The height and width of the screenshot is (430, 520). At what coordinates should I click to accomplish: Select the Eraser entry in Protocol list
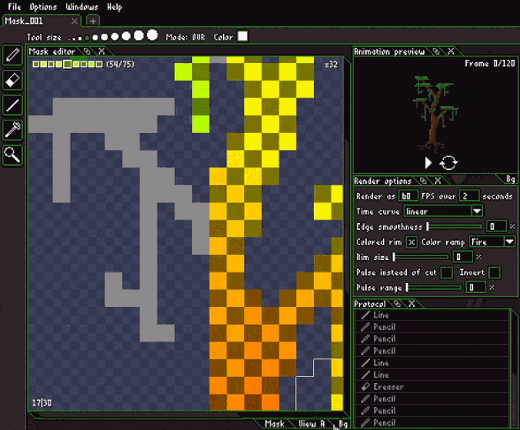433,387
